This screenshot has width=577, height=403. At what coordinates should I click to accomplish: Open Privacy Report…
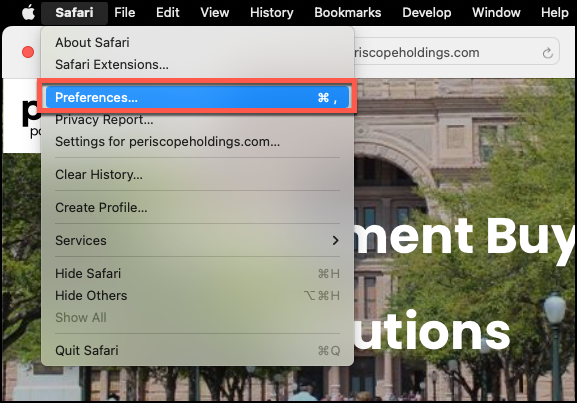pos(197,120)
